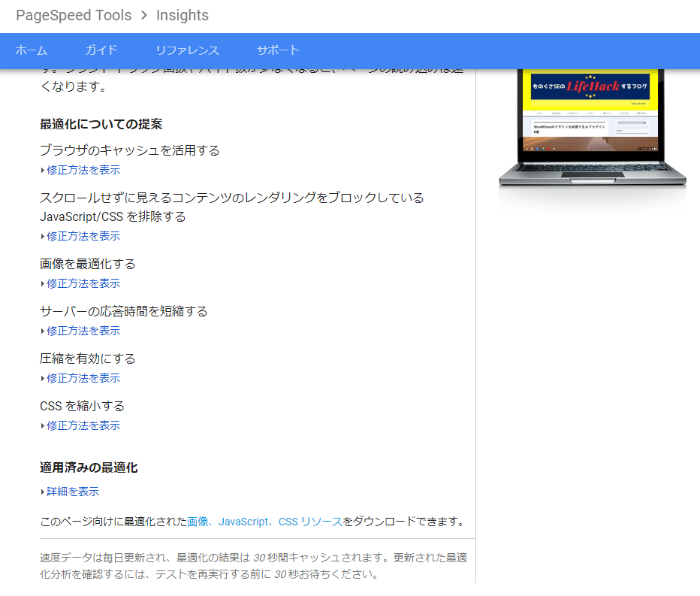
Task: Open the ガイド tab
Action: click(101, 51)
